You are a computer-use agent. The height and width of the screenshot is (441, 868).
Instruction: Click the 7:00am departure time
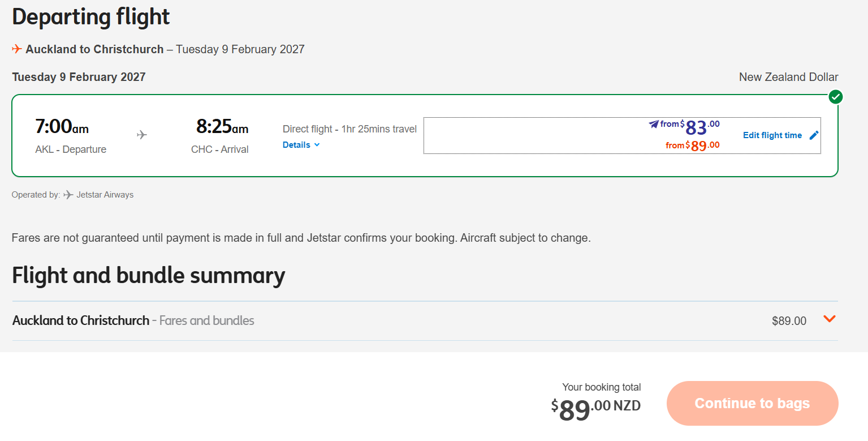[62, 126]
